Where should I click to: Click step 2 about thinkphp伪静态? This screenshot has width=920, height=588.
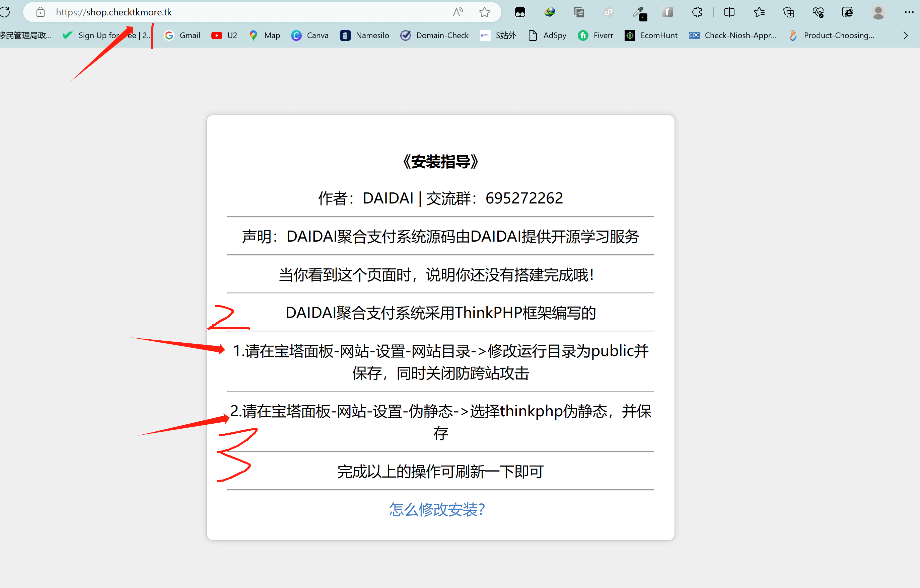click(440, 422)
